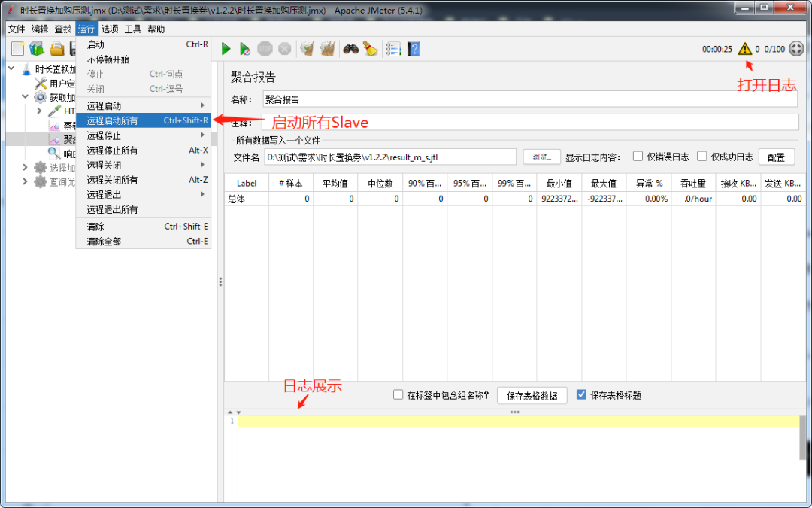Choose 远程退出所有 menu entry
Viewport: 812px width, 508px height.
144,209
